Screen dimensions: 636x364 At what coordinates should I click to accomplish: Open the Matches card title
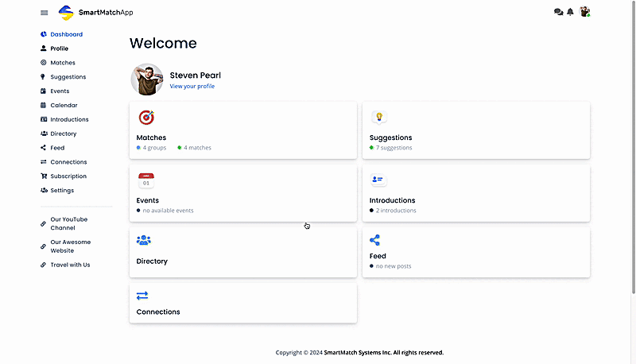pyautogui.click(x=151, y=137)
